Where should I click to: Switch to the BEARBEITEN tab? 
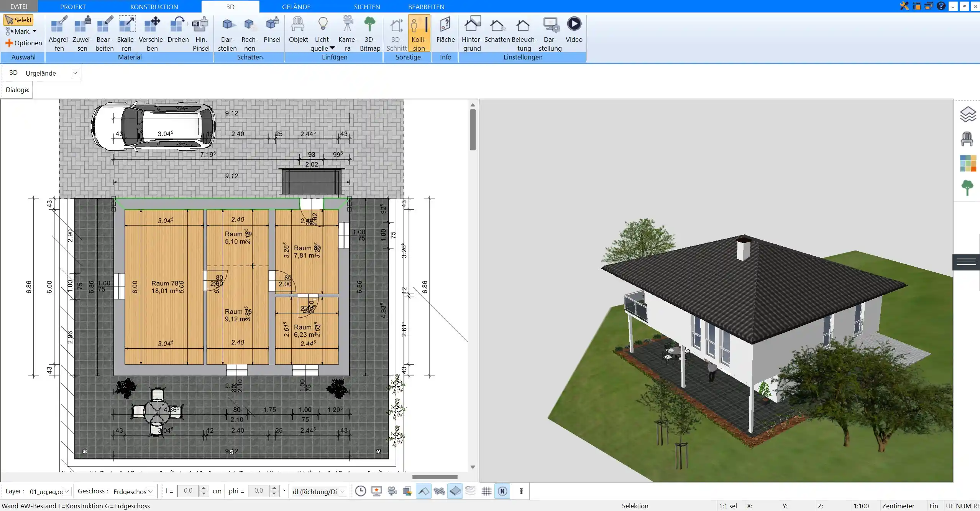coord(426,7)
